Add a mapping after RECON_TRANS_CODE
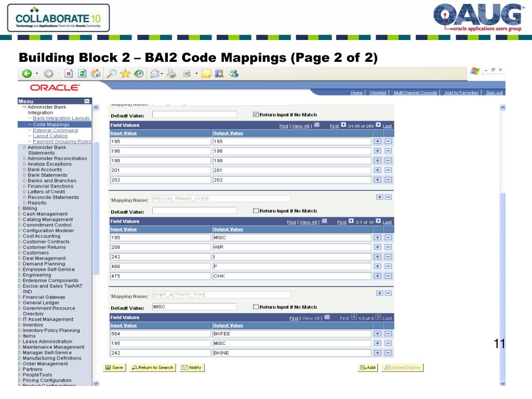 pos(380,197)
